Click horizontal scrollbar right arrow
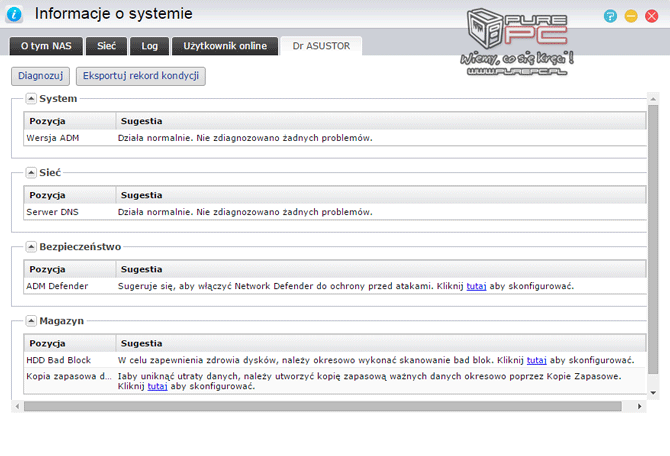This screenshot has height=456, width=670. point(640,406)
